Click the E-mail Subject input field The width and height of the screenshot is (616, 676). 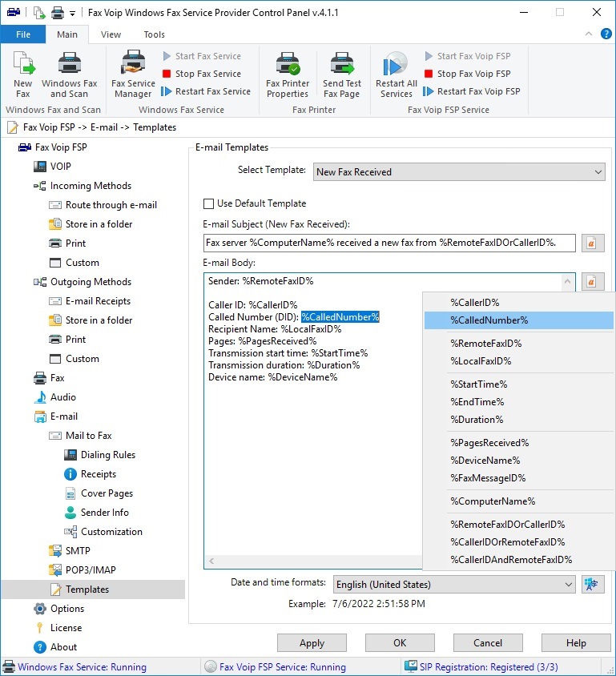coord(389,243)
